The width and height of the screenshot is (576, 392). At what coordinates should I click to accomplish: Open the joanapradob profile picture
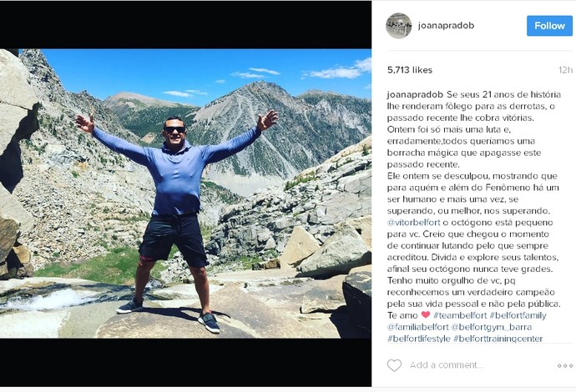(398, 26)
